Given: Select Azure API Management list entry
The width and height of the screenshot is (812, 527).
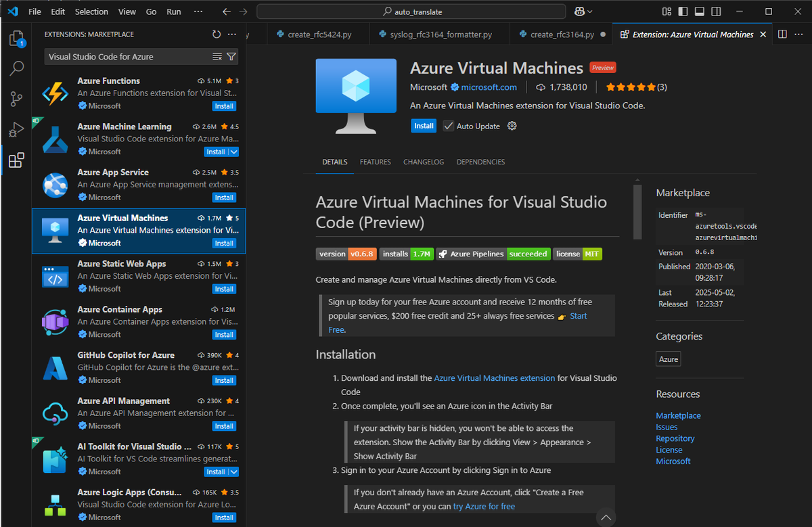Looking at the screenshot, I should [x=139, y=413].
